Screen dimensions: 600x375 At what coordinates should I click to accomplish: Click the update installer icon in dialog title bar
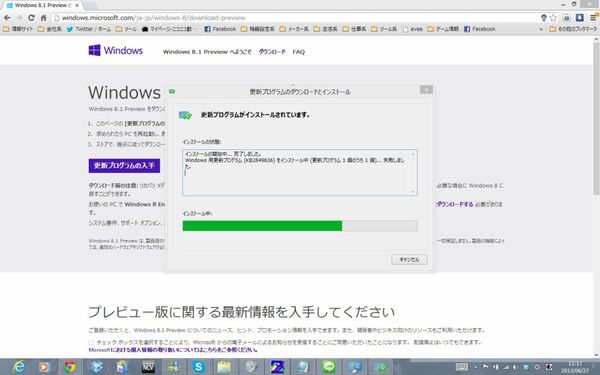click(x=172, y=91)
